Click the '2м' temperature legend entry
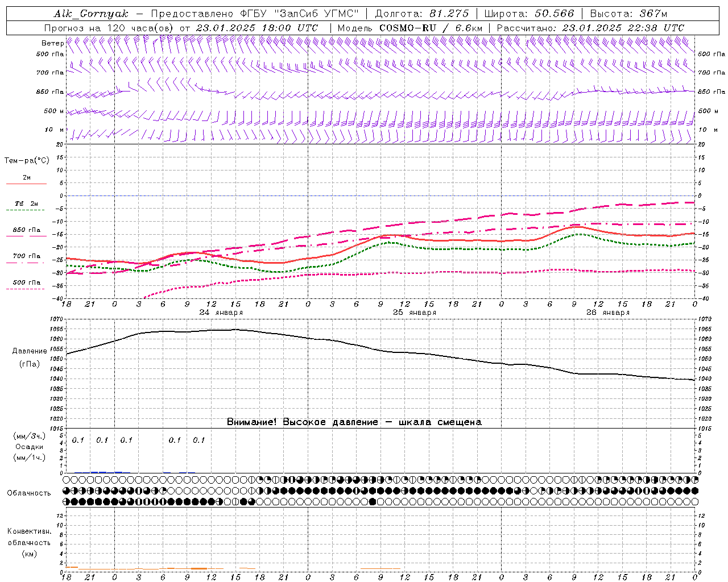Screen dimensions: 728x582 tap(27, 177)
